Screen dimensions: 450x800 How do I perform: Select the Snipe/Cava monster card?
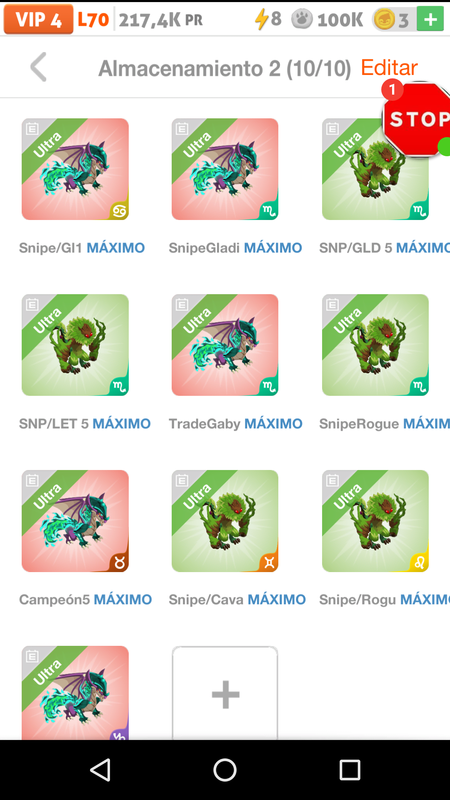225,521
